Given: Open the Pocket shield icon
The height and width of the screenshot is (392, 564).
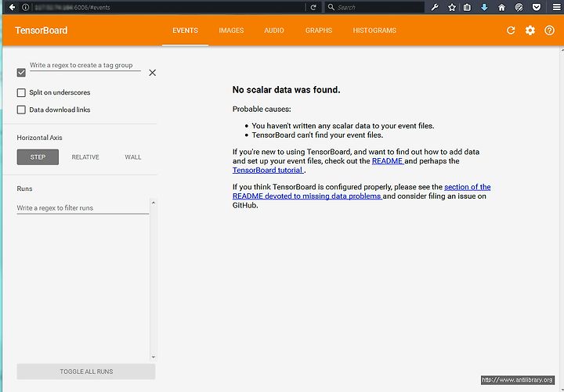Looking at the screenshot, I should (x=537, y=7).
